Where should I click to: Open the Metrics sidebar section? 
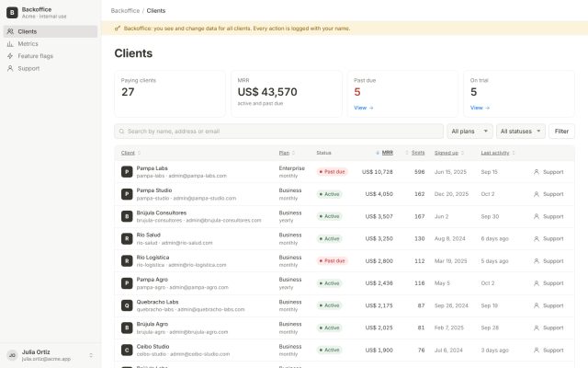(51, 44)
